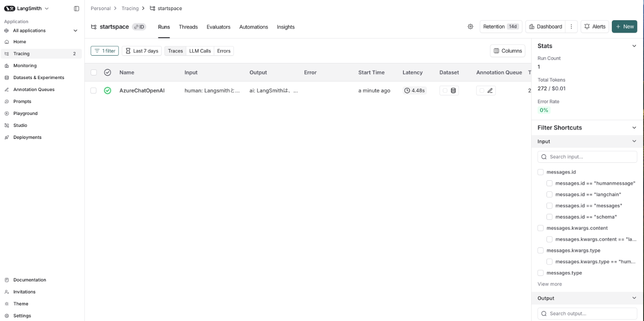This screenshot has height=321, width=644.
Task: Click the green success status icon of AzureChatOpenAI
Action: pos(108,91)
